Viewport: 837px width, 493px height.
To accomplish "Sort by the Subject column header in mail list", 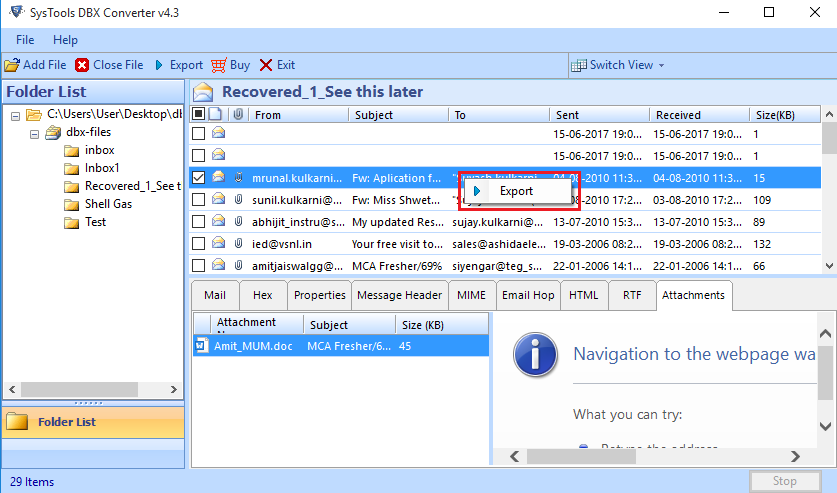I will tap(399, 115).
